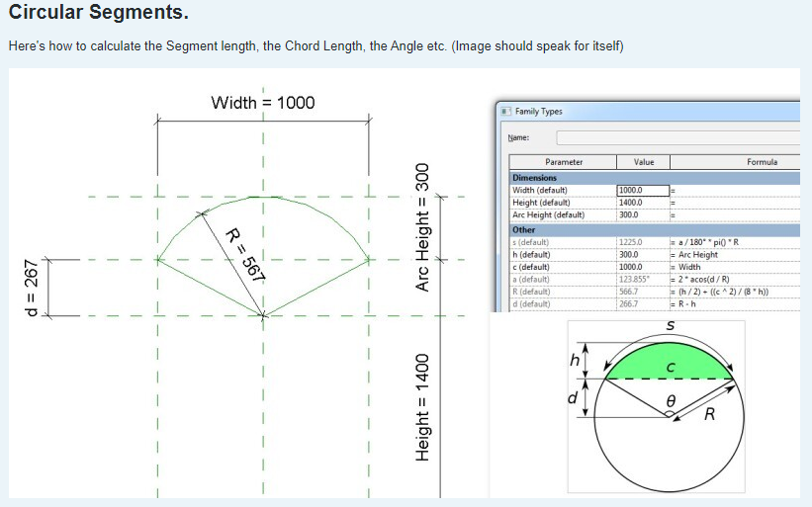
Task: Click the 'R = 567' radius dimension label
Action: (x=245, y=255)
